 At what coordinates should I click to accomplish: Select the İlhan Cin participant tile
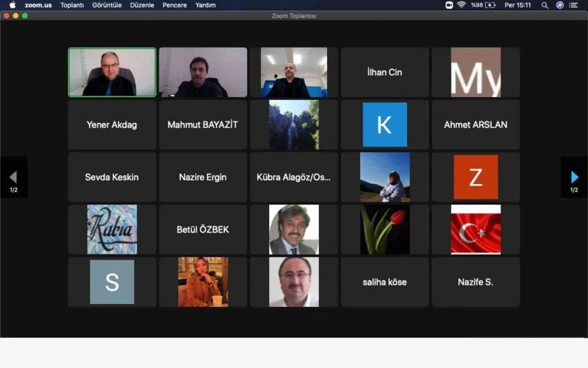pos(384,72)
